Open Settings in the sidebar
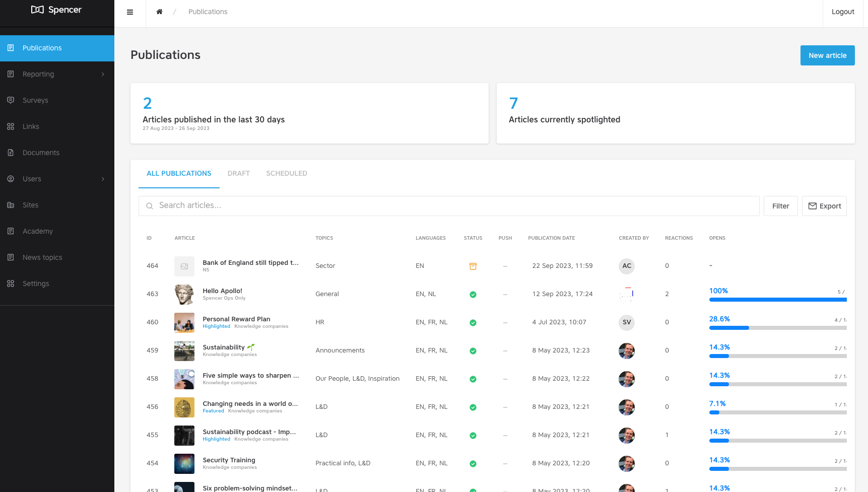 57,284
